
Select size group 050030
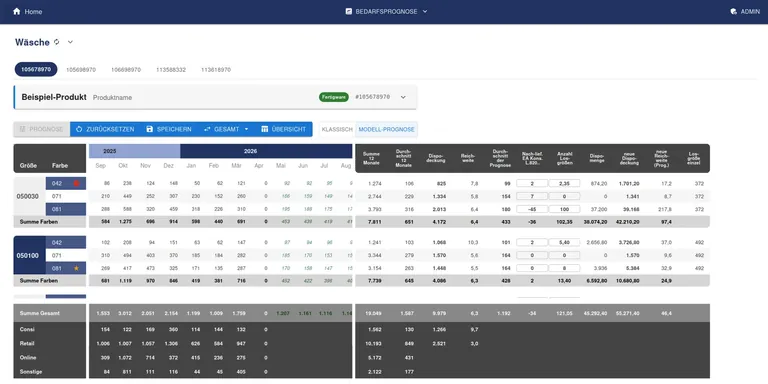point(29,196)
